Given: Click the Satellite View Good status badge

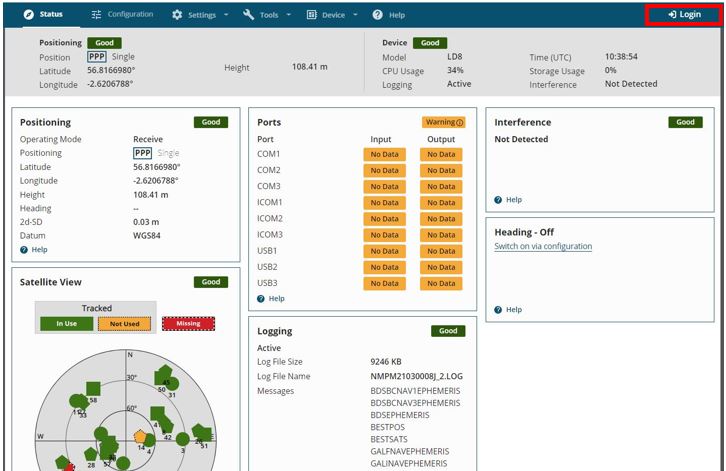Looking at the screenshot, I should pos(211,282).
